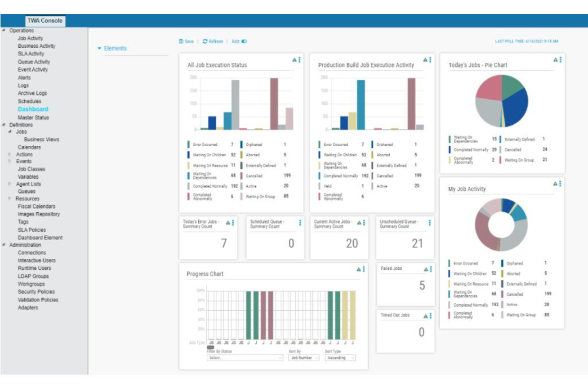Open Job Activity in the sidebar
The image size is (588, 392).
[30, 38]
